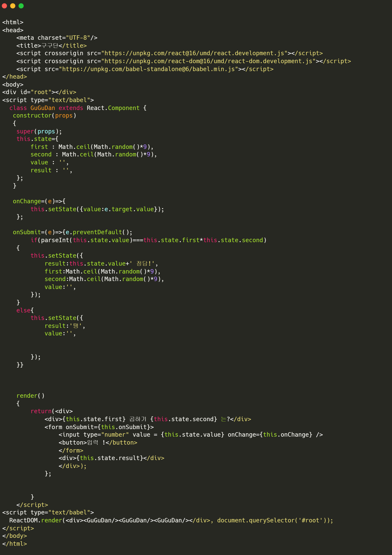Click the green maximize window dot
The width and height of the screenshot is (392, 555).
tap(21, 6)
